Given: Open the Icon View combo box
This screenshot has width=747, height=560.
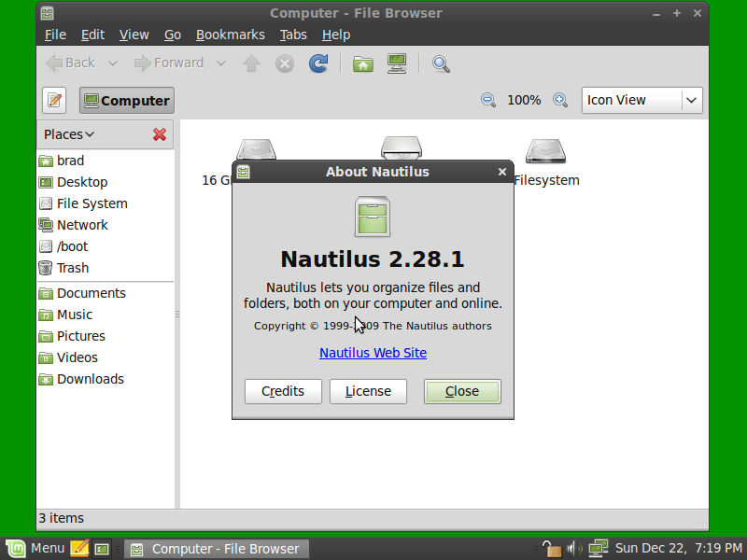Looking at the screenshot, I should [x=641, y=100].
